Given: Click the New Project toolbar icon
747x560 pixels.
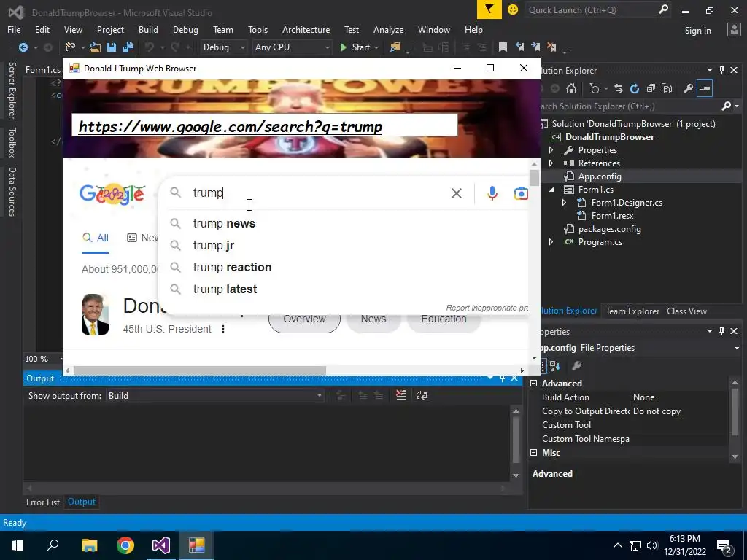Looking at the screenshot, I should pos(71,47).
